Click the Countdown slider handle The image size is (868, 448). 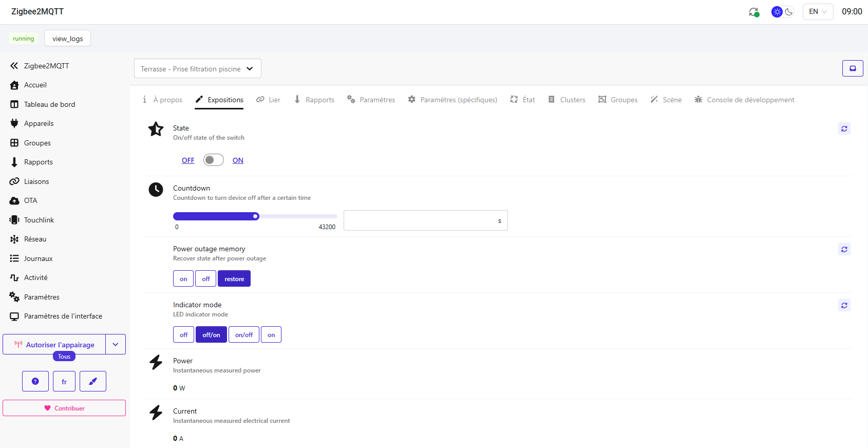pyautogui.click(x=255, y=216)
